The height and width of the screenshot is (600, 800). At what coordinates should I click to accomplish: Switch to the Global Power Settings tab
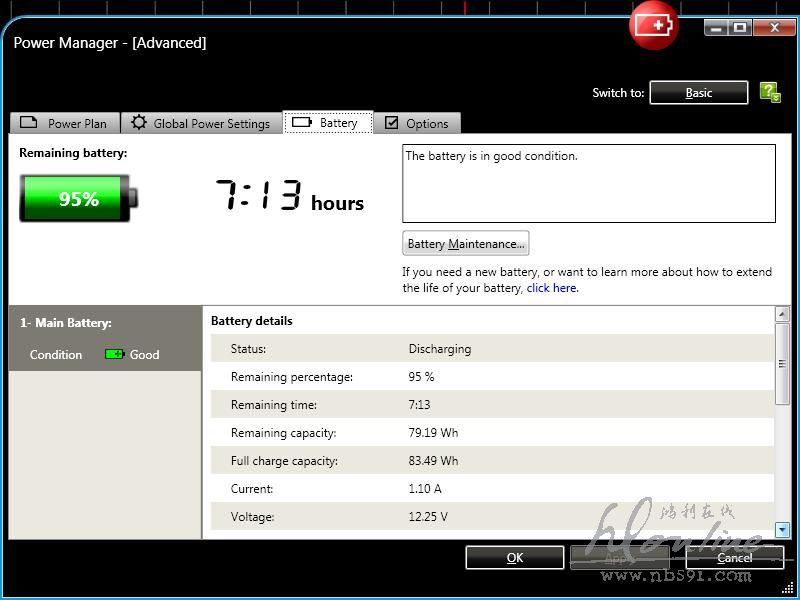[x=201, y=123]
